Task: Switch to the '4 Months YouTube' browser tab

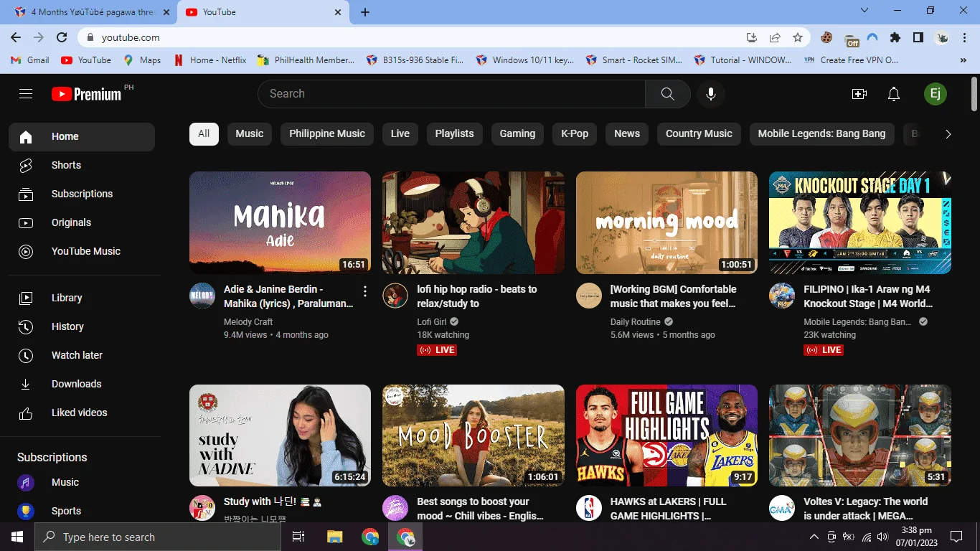Action: click(x=93, y=12)
